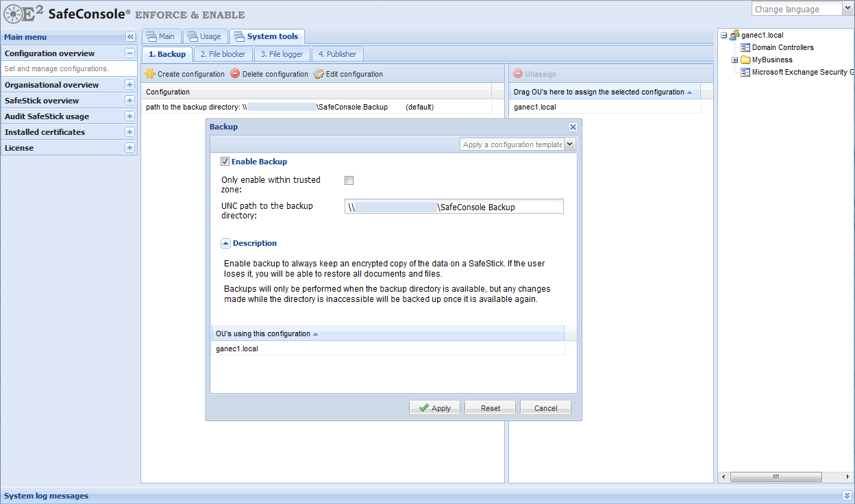Switch to the File blocker tab
Viewport: 855px width, 504px height.
click(223, 54)
